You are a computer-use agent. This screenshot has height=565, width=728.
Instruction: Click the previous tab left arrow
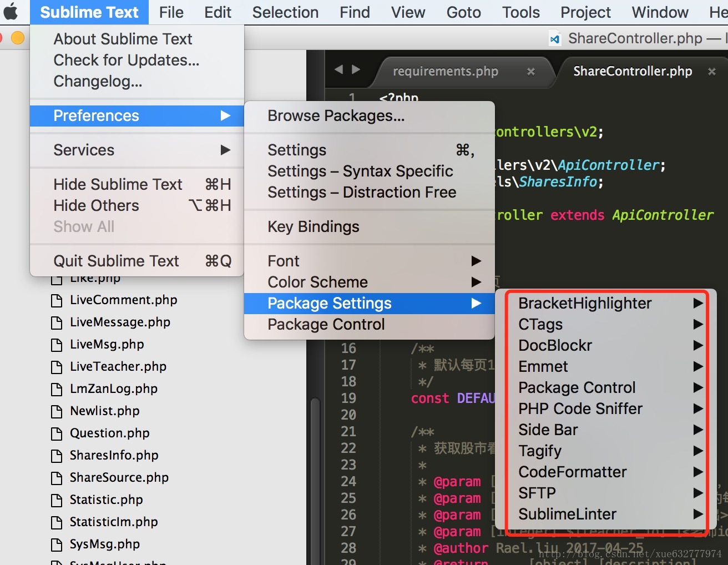(x=338, y=69)
